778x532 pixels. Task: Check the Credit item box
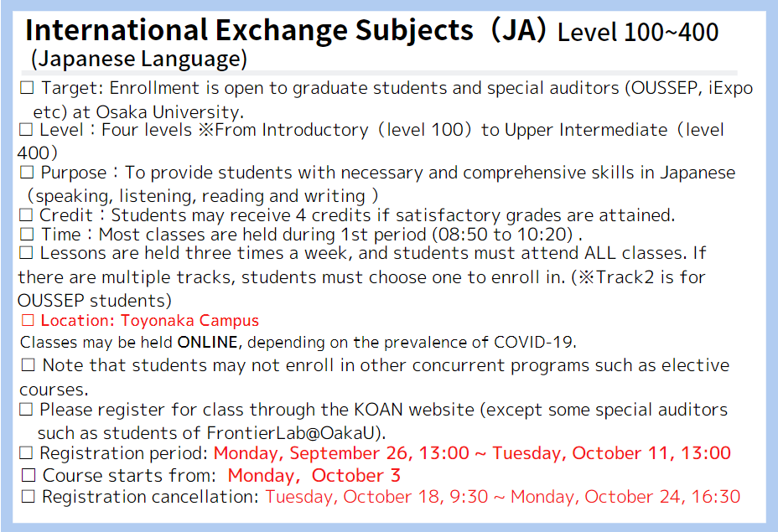pyautogui.click(x=26, y=215)
